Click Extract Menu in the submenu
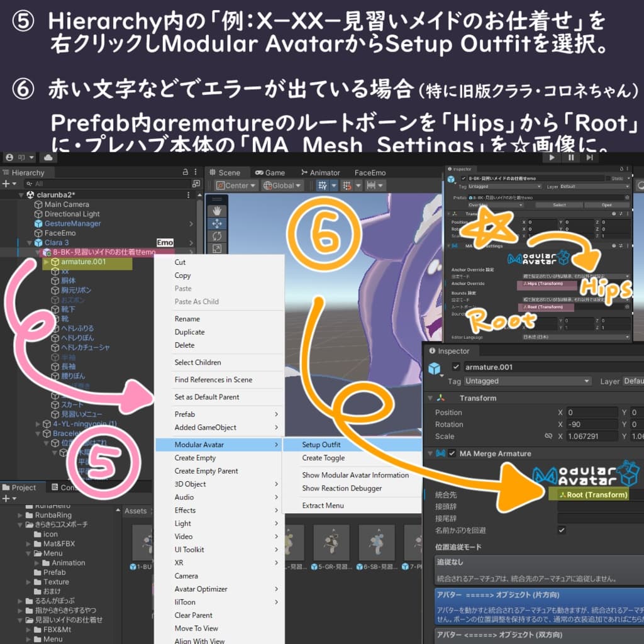The height and width of the screenshot is (644, 644). [352, 505]
